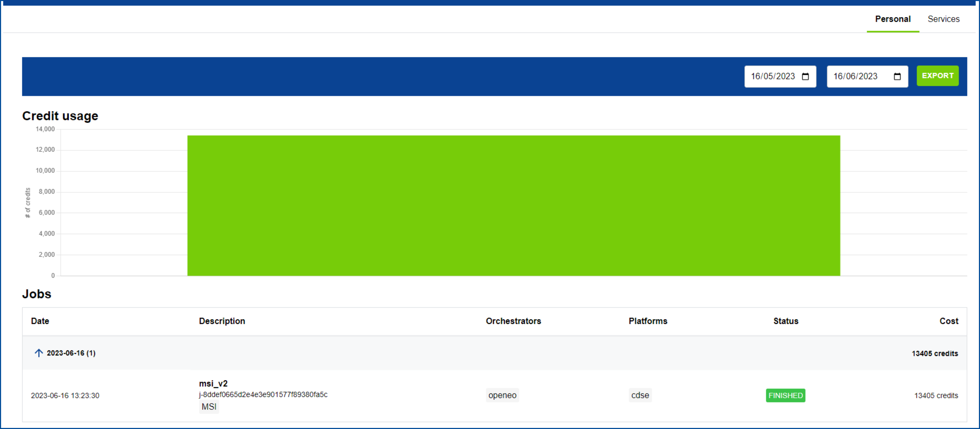
Task: Click the 16/06/2023 end date field
Action: (x=855, y=76)
